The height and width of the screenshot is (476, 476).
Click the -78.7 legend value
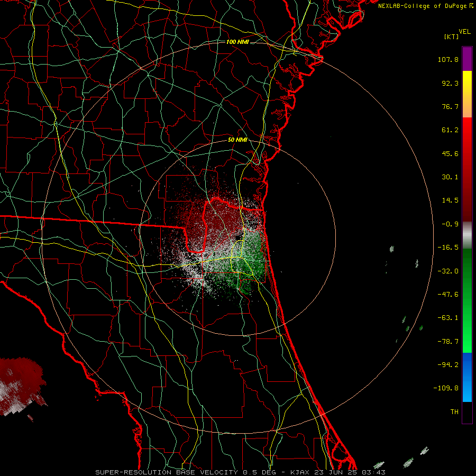[x=448, y=342]
